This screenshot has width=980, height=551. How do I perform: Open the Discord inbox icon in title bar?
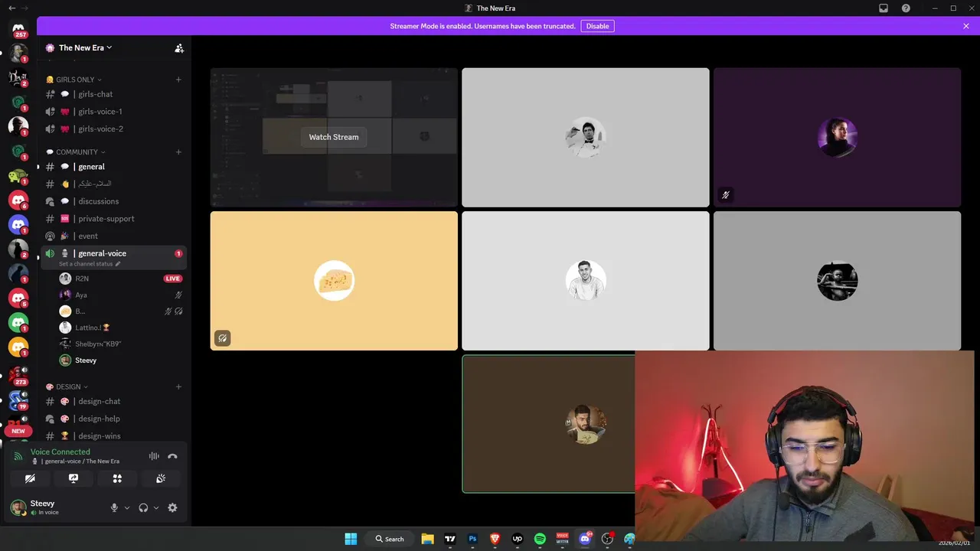pyautogui.click(x=884, y=8)
